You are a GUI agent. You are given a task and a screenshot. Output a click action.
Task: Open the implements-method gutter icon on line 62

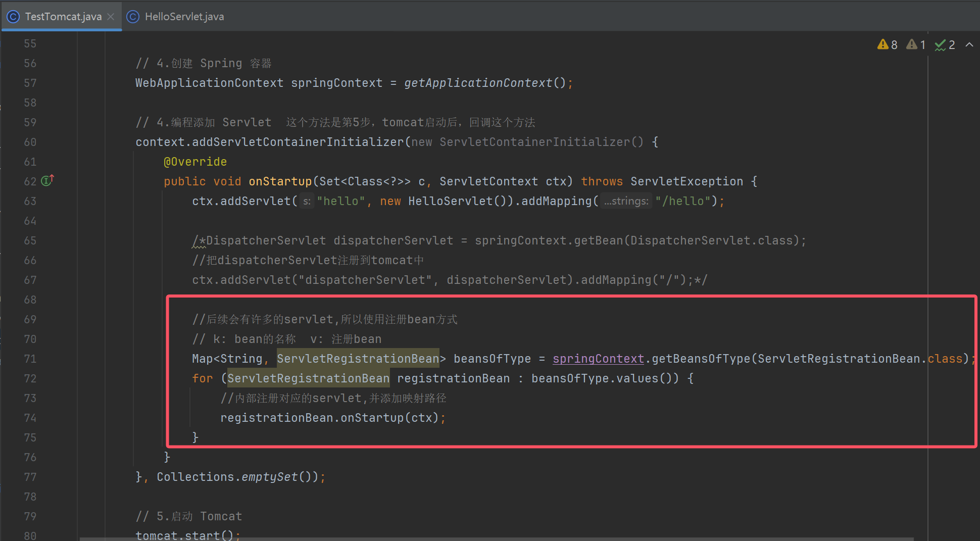pyautogui.click(x=47, y=180)
